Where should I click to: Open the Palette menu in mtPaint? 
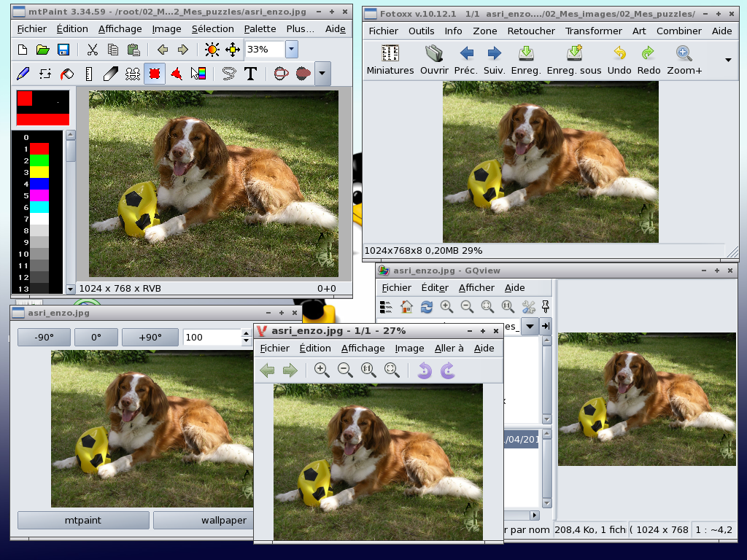(260, 29)
